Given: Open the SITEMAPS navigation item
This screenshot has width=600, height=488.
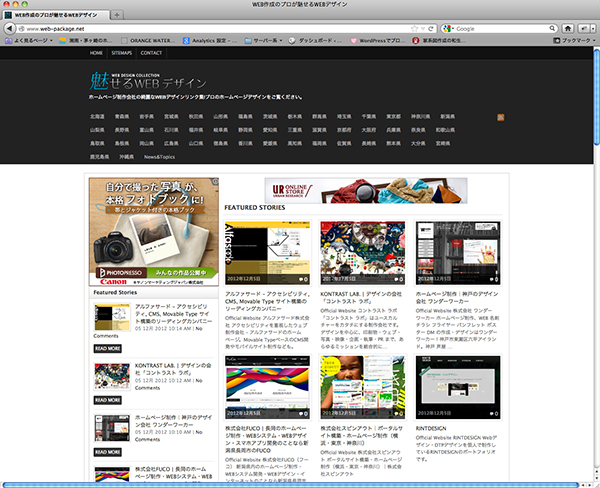Looking at the screenshot, I should click(x=122, y=52).
